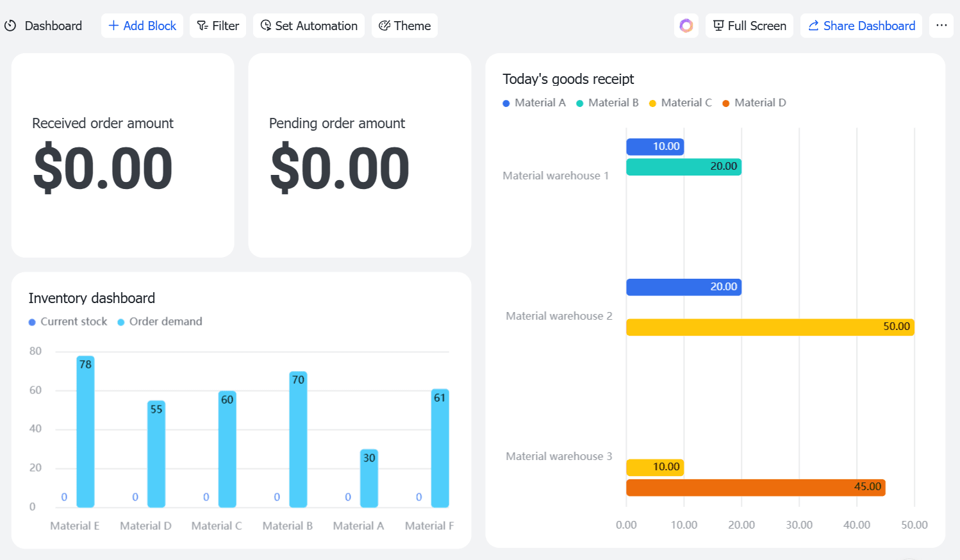Click the Full Screen presentation icon
The height and width of the screenshot is (560, 960).
718,26
